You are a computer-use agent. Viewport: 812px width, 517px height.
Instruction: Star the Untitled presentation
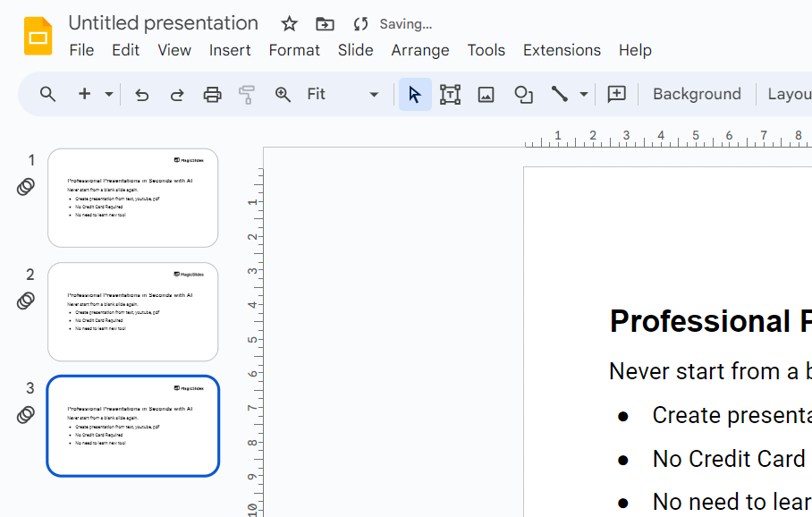[x=289, y=24]
